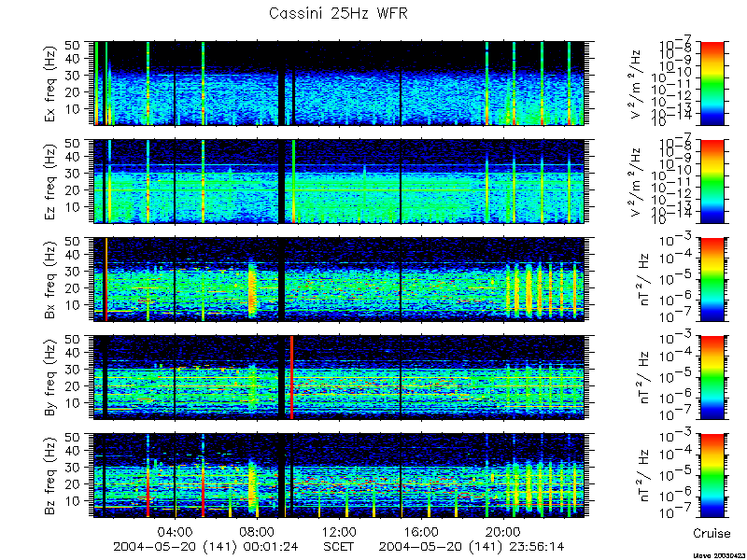Image resolution: width=747 pixels, height=560 pixels.
Task: Select the "By freq (Hz)" axis label
Action: pos(51,378)
